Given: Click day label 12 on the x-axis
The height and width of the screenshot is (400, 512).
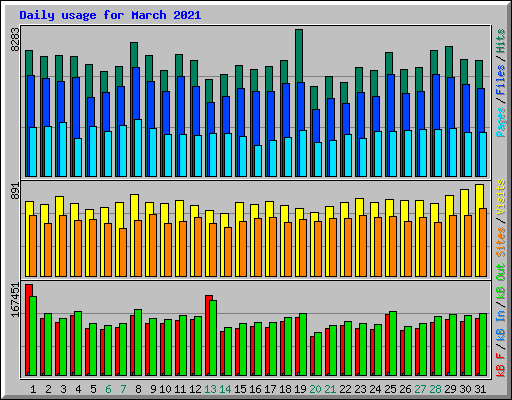Looking at the screenshot, I should [195, 389].
